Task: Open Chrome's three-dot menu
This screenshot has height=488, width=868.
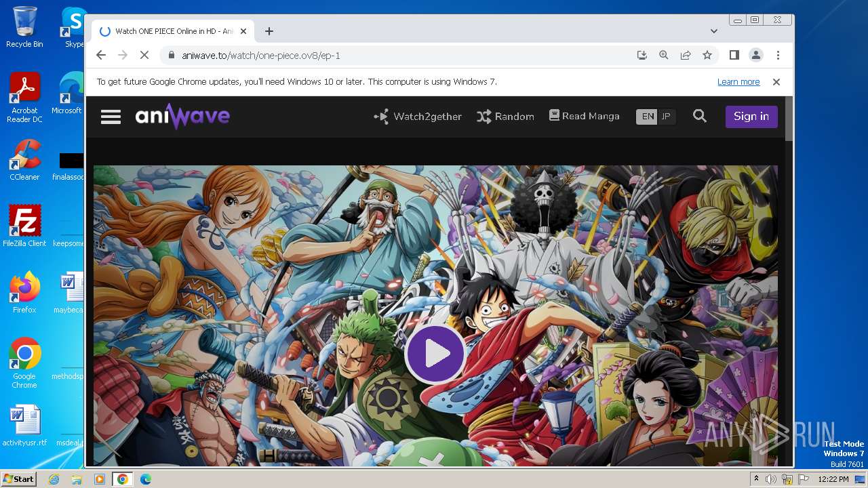Action: (778, 56)
